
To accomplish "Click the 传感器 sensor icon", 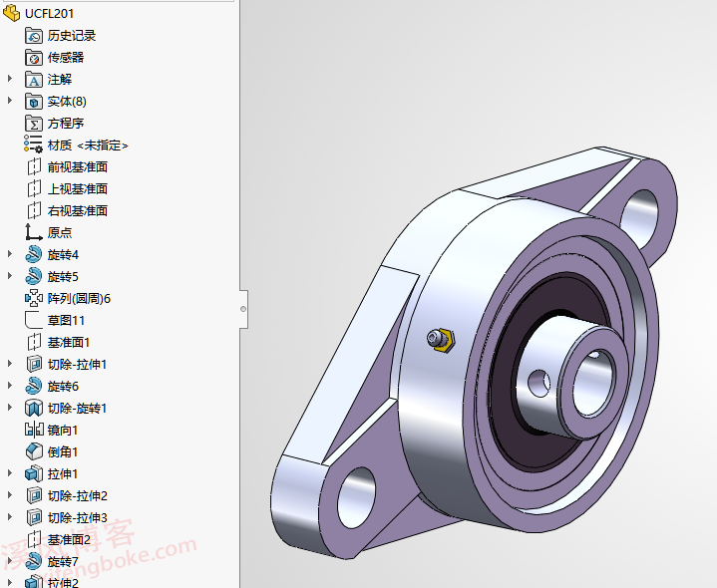I will tap(34, 58).
